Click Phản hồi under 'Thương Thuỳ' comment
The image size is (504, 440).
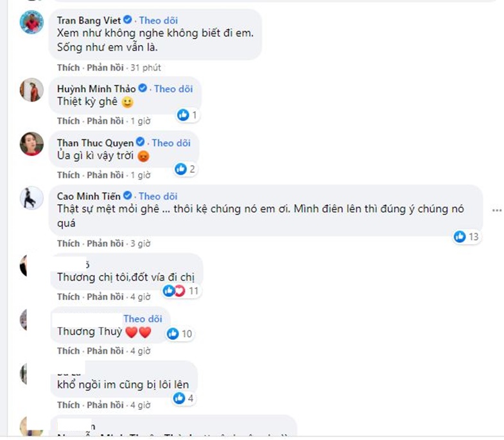(x=105, y=351)
